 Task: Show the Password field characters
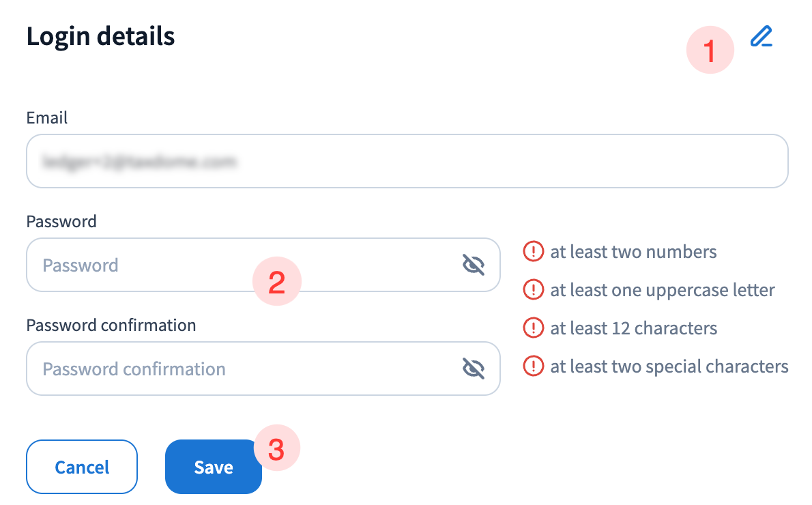(474, 265)
